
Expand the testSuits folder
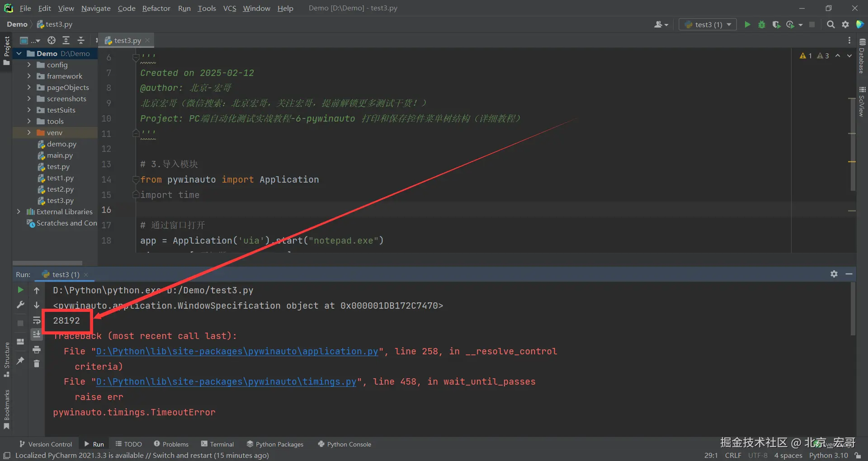[29, 110]
